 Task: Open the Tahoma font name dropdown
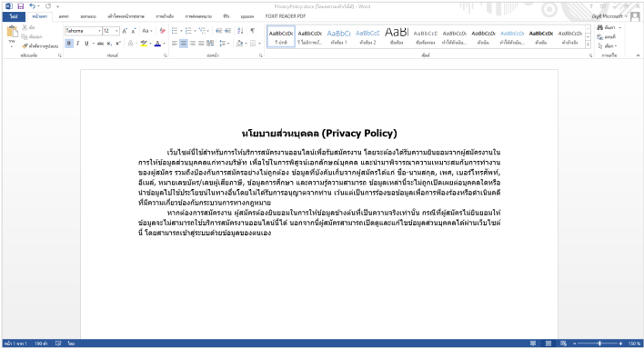tap(99, 31)
